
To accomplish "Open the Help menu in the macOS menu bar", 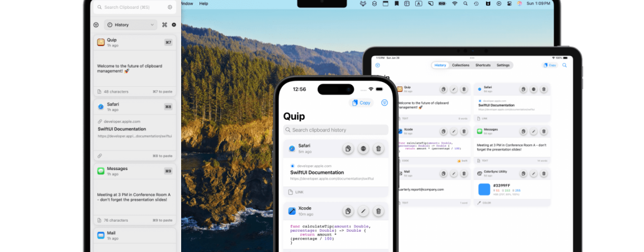I will click(x=203, y=4).
